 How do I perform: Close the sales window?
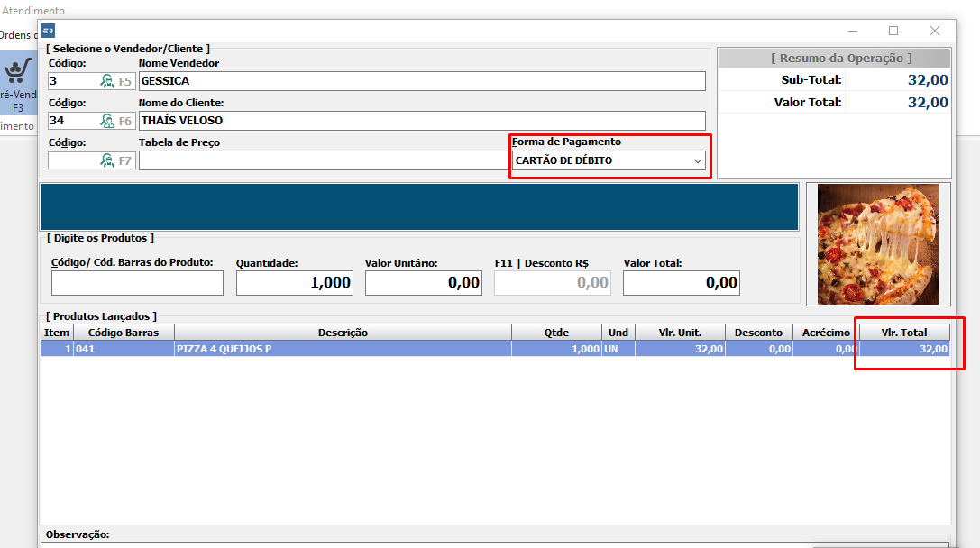click(935, 31)
